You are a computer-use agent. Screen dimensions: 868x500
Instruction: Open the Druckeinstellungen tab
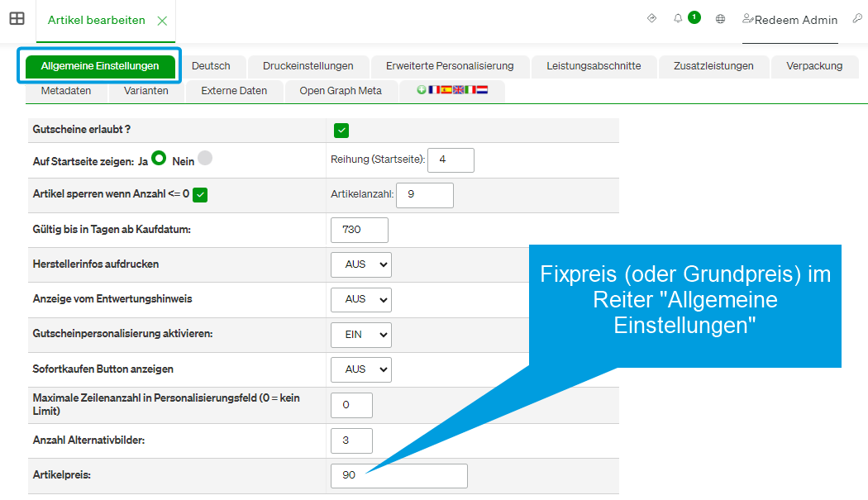[308, 66]
